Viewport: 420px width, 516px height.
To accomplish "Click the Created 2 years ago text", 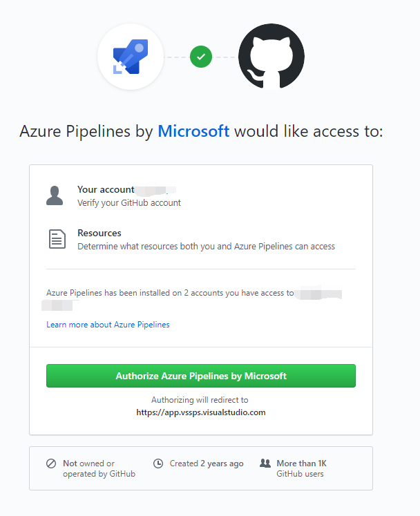I will (207, 464).
